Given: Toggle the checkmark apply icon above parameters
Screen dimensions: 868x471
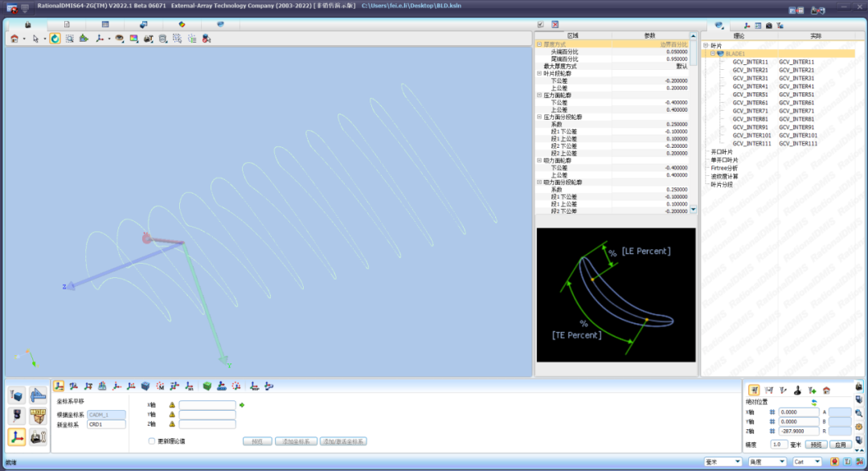Looking at the screenshot, I should pyautogui.click(x=541, y=25).
